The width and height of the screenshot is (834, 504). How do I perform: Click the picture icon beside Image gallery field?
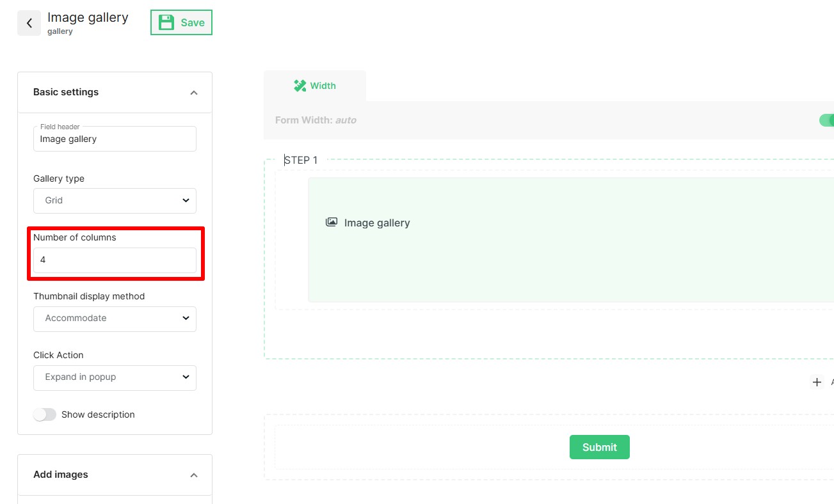tap(331, 223)
